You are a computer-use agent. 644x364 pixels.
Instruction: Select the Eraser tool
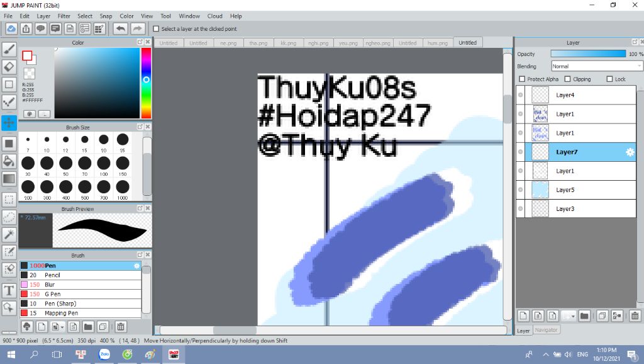point(9,67)
